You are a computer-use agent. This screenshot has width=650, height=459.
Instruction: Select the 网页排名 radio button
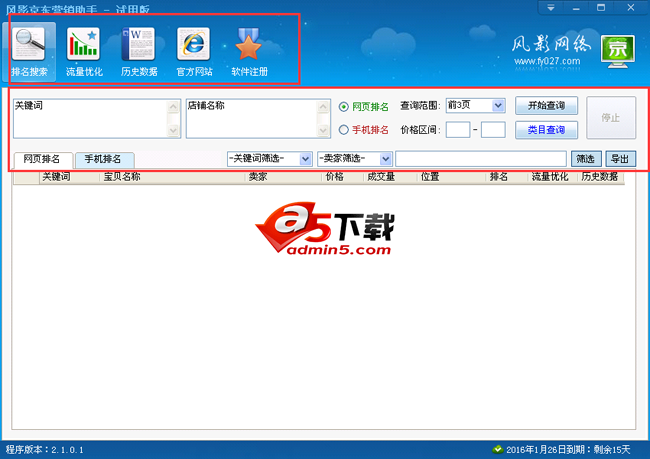[x=343, y=107]
